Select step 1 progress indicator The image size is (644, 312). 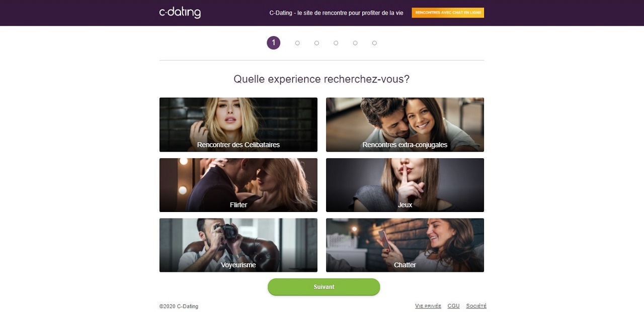click(x=274, y=43)
